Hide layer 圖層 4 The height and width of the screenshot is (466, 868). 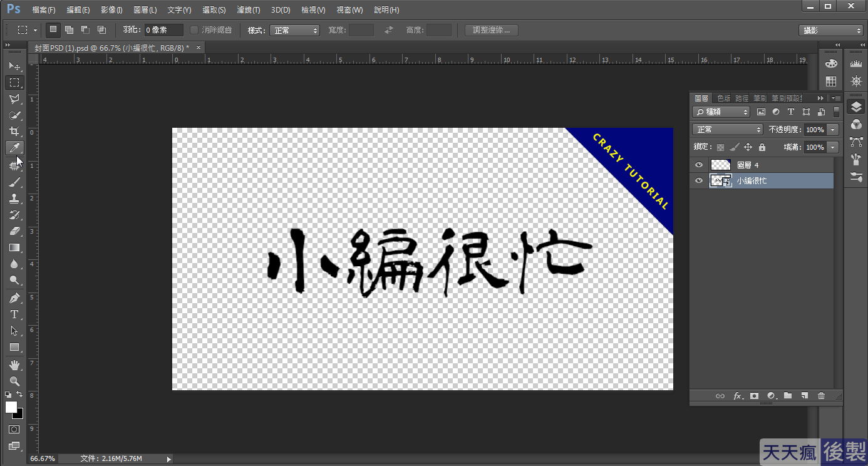coord(699,165)
